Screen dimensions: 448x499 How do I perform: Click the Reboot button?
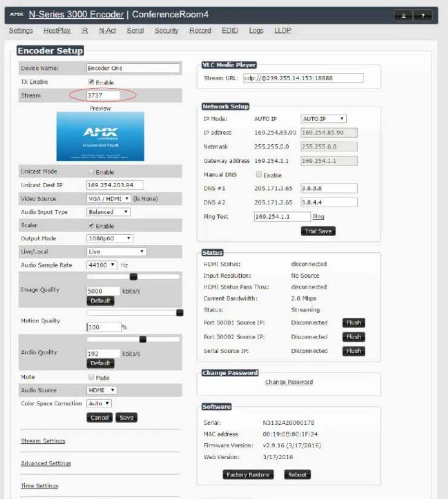click(297, 475)
